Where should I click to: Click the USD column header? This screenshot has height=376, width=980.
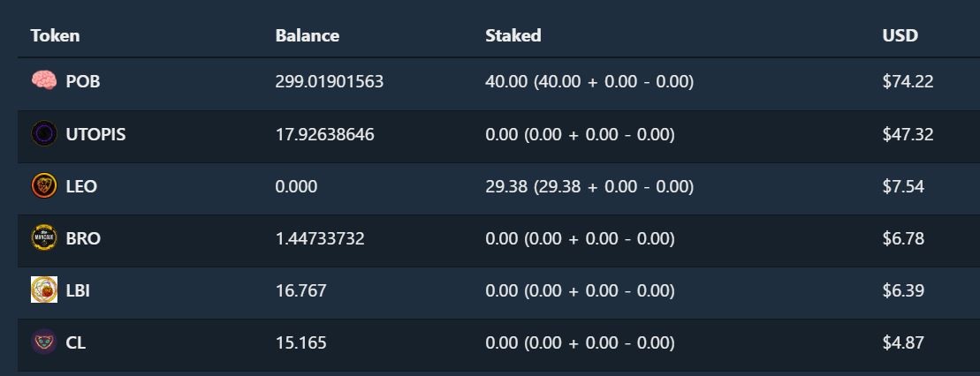coord(900,35)
